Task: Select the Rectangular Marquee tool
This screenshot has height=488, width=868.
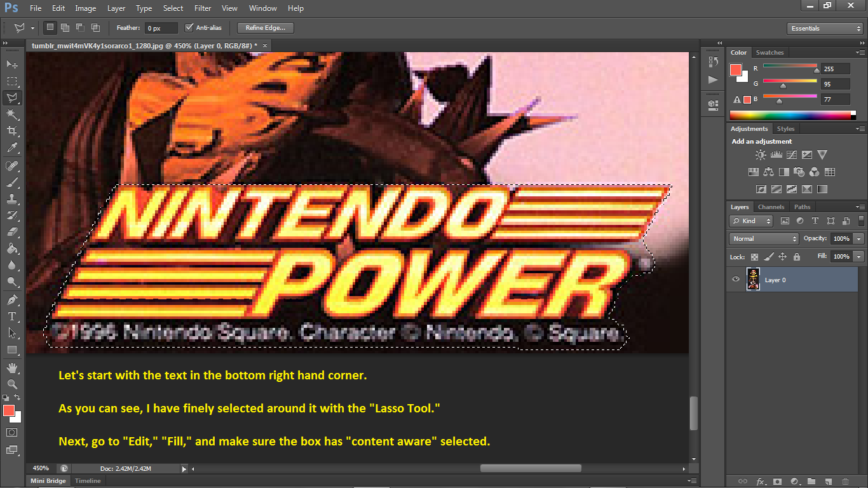Action: [12, 81]
